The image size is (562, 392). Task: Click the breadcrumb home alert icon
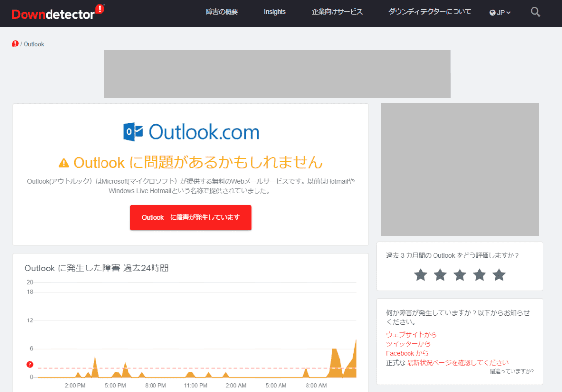[15, 44]
